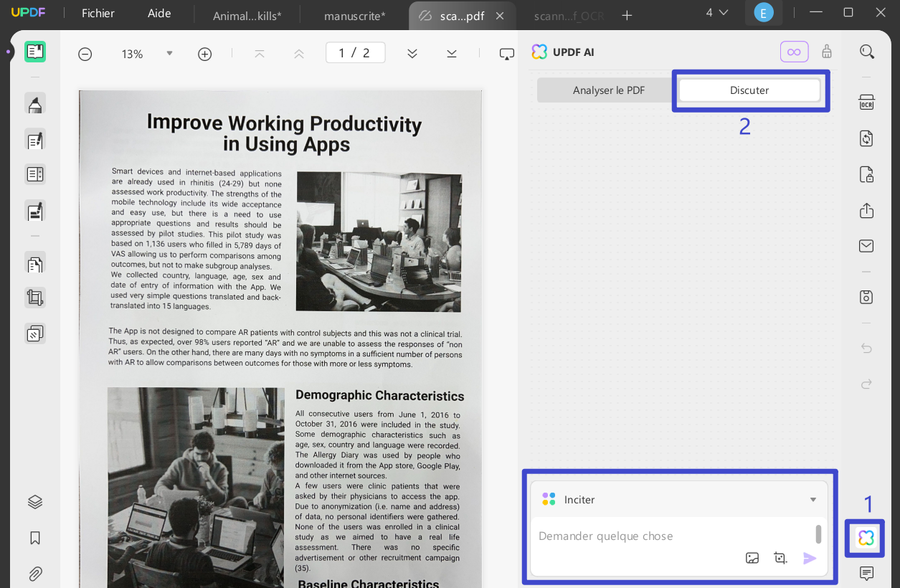Viewport: 900px width, 588px height.
Task: Open the attachments paperclip panel
Action: [x=35, y=574]
